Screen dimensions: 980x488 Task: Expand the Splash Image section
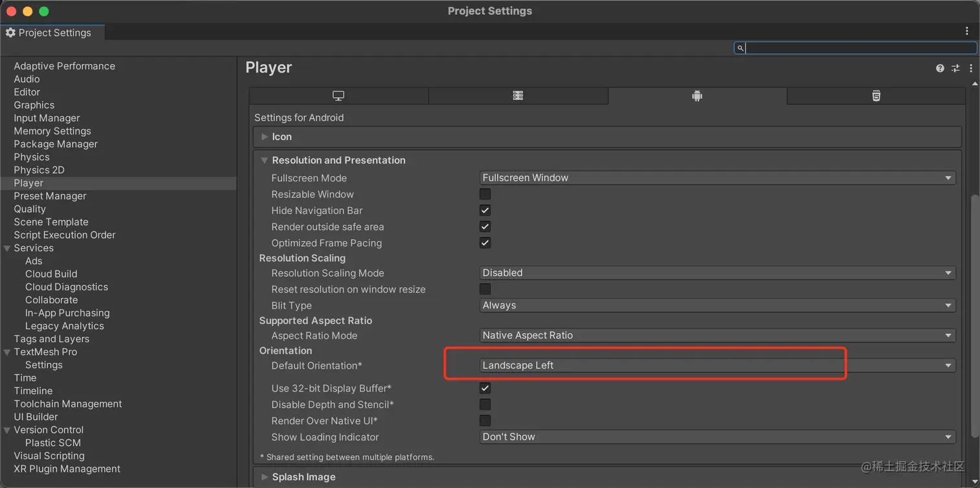click(x=303, y=477)
